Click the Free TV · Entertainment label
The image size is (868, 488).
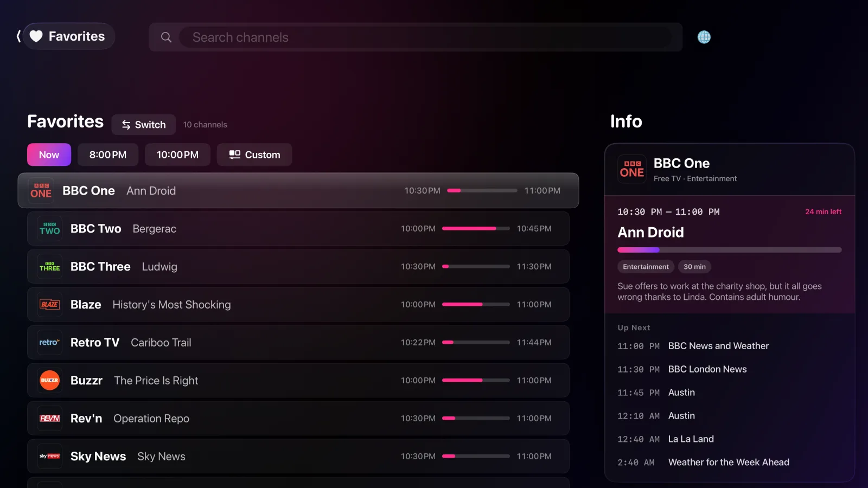695,178
